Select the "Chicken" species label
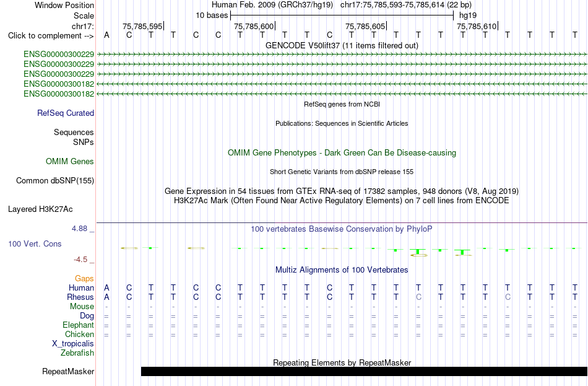 point(79,334)
